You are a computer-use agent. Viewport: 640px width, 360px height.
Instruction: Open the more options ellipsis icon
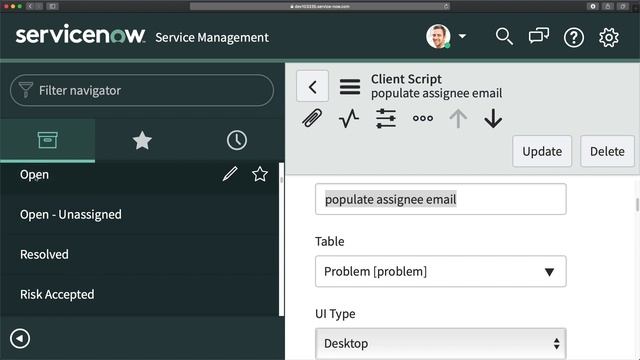[423, 118]
